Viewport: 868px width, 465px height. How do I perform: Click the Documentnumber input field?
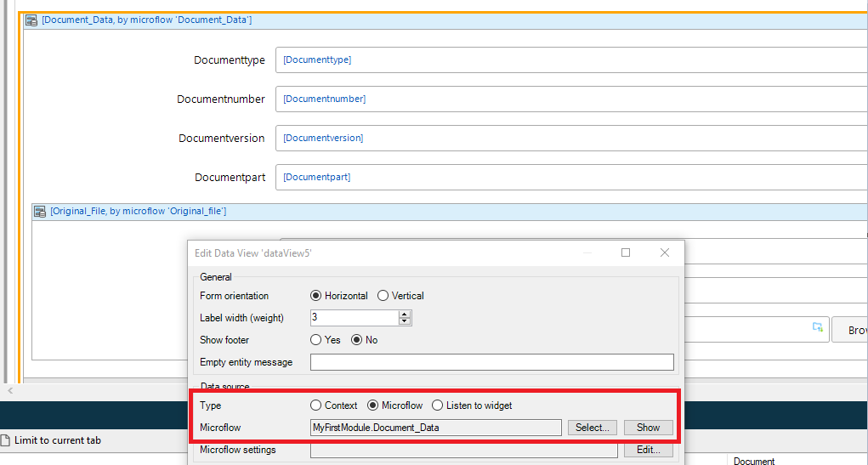click(571, 99)
